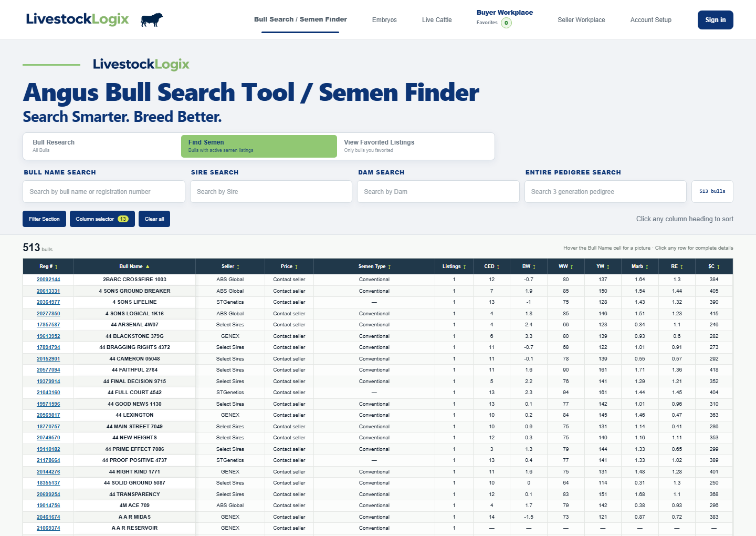
Task: Sort by Semen Type column arrows
Action: 389,267
